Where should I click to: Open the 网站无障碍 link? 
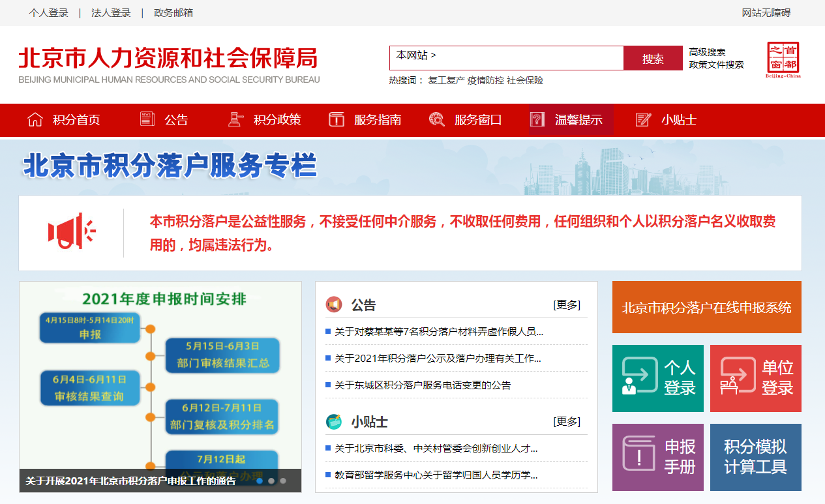766,13
